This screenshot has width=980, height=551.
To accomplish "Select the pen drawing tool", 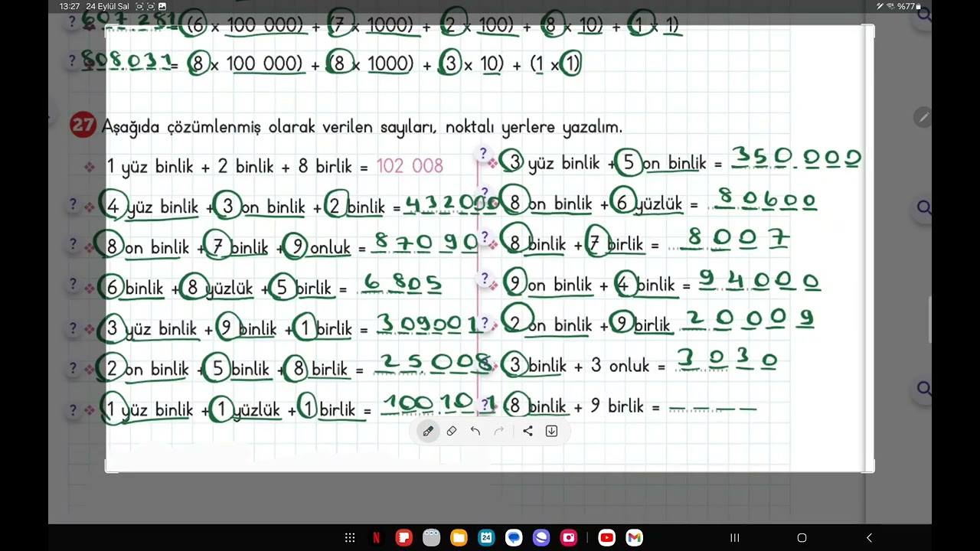I will [x=428, y=431].
